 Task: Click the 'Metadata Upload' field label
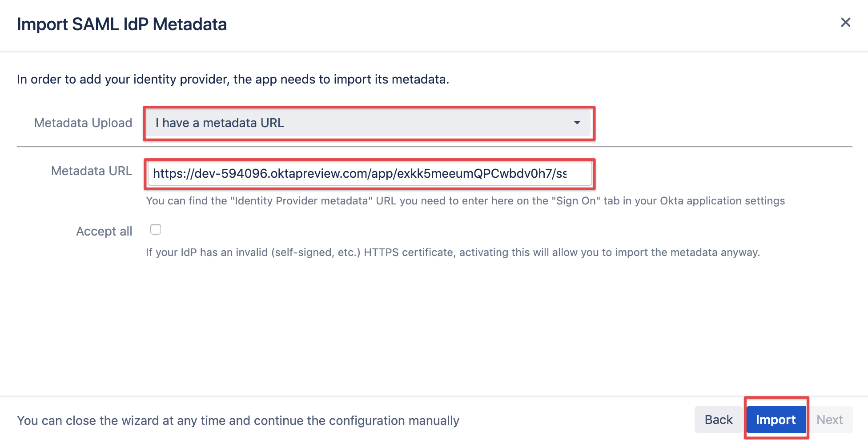(83, 123)
